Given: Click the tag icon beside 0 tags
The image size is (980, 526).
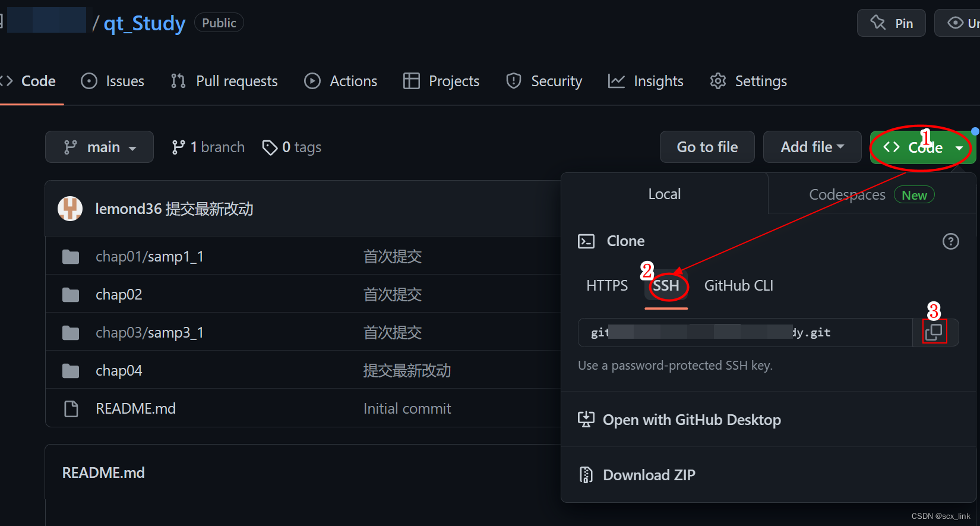Looking at the screenshot, I should pos(270,147).
